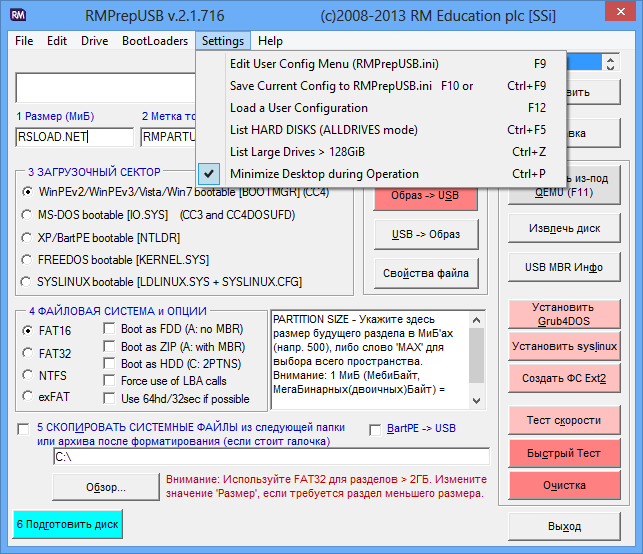Click the Быстрый Тест button
Viewport: 643px width, 554px height.
(564, 453)
